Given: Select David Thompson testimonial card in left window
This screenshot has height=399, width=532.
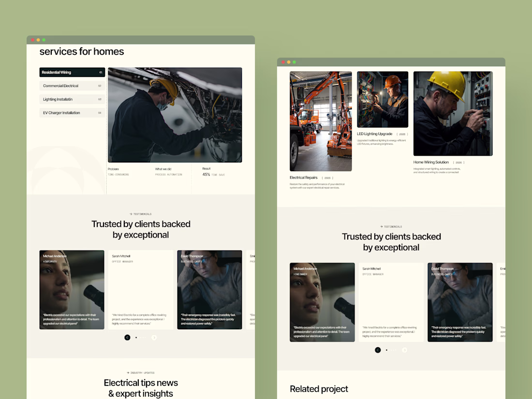Looking at the screenshot, I should coord(210,290).
